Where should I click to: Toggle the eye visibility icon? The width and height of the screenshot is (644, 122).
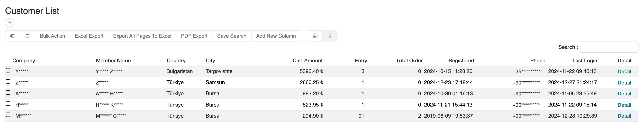(330, 36)
